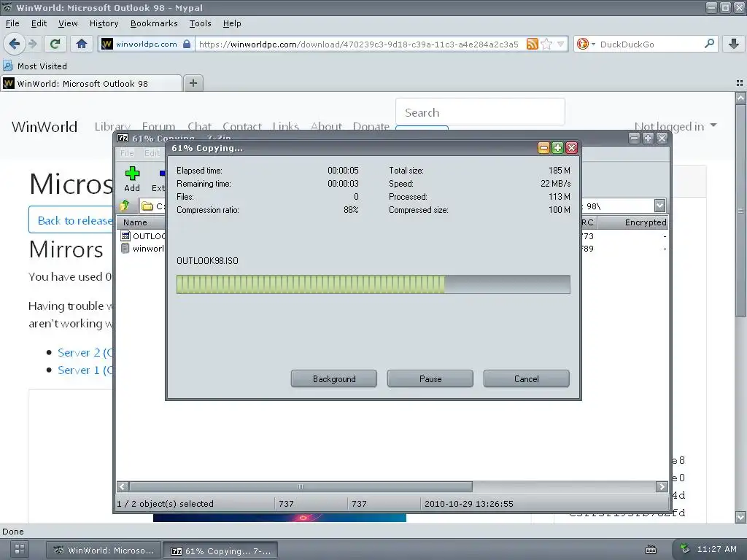Viewport: 747px width, 560px height.
Task: Open the Server 1 mirror link
Action: click(85, 370)
